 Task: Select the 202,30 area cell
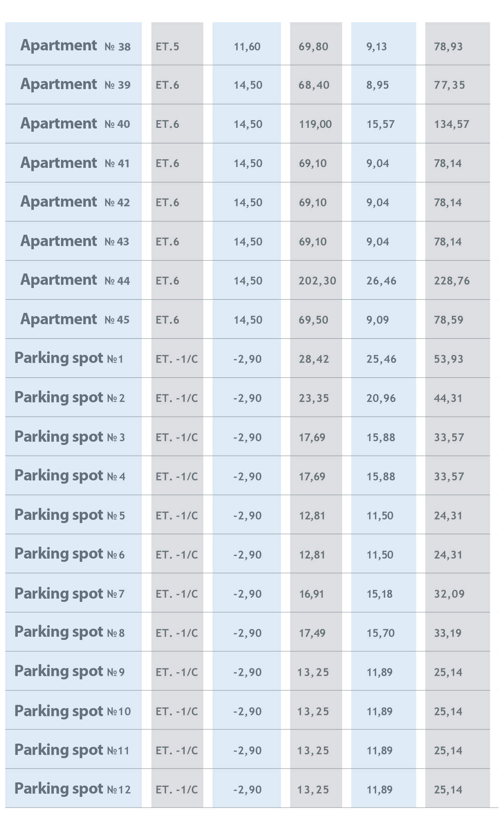tap(317, 281)
